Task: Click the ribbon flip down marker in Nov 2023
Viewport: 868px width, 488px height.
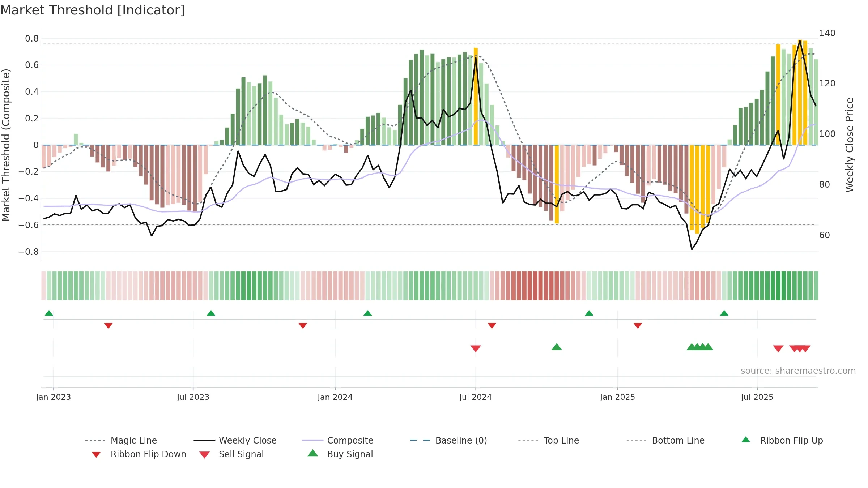Action: pyautogui.click(x=303, y=326)
